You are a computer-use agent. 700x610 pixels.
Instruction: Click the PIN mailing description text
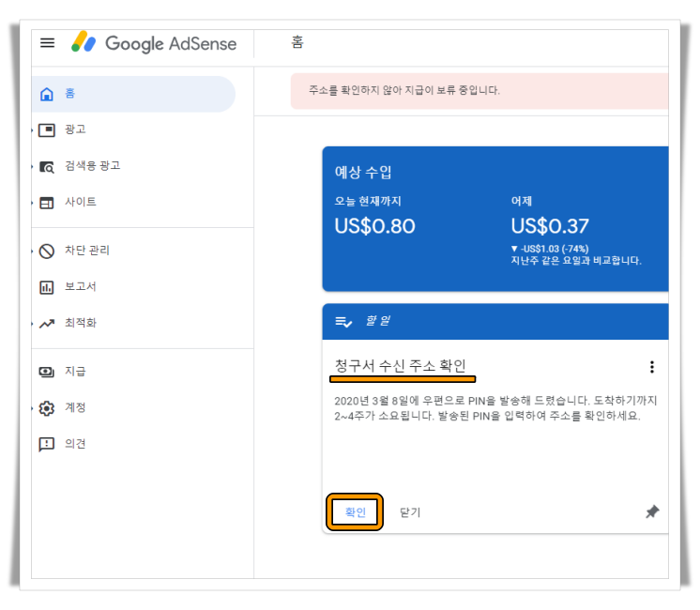click(x=495, y=408)
